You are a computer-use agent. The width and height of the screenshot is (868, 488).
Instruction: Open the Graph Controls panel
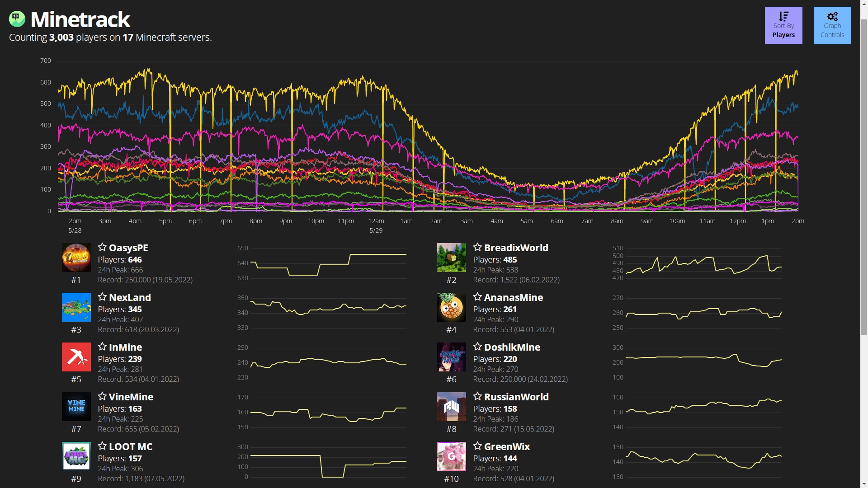[x=832, y=26]
